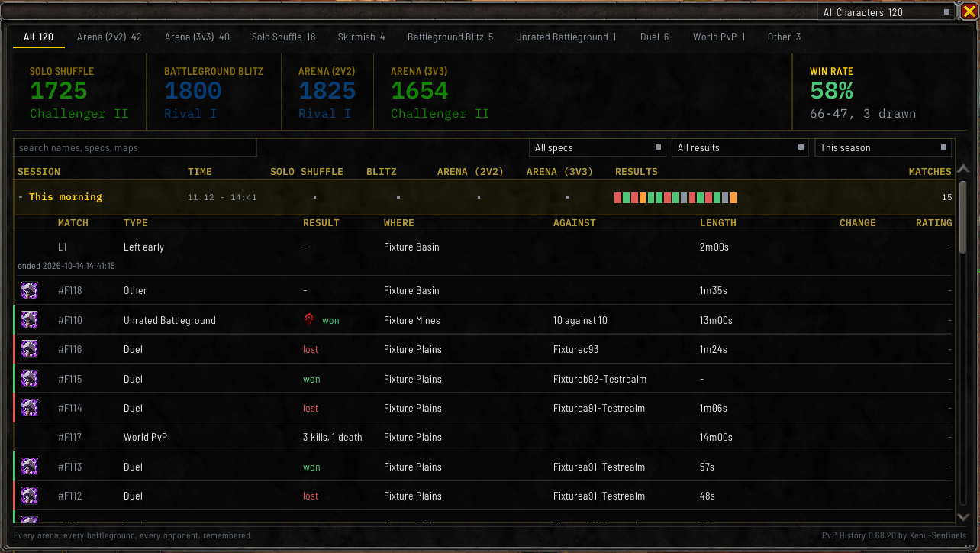This screenshot has height=553, width=980.
Task: Click the vertical scrollbar thumb of the match list
Action: (x=963, y=218)
